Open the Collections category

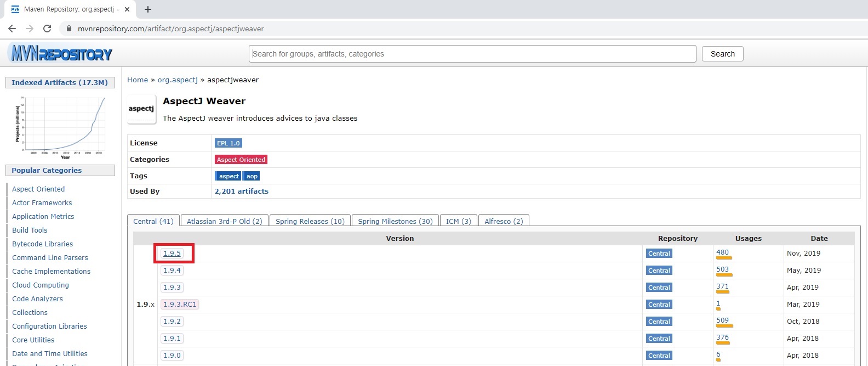coord(30,312)
